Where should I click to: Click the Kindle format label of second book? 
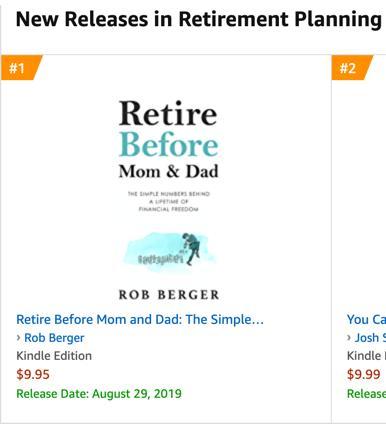pos(366,356)
